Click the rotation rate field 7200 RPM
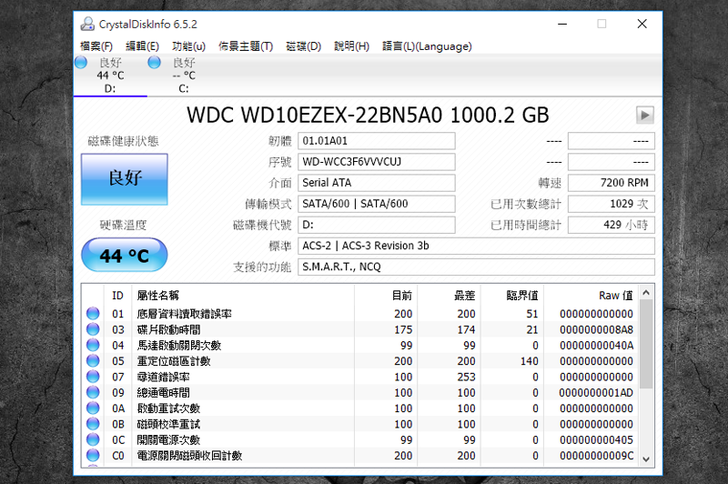 [x=611, y=183]
